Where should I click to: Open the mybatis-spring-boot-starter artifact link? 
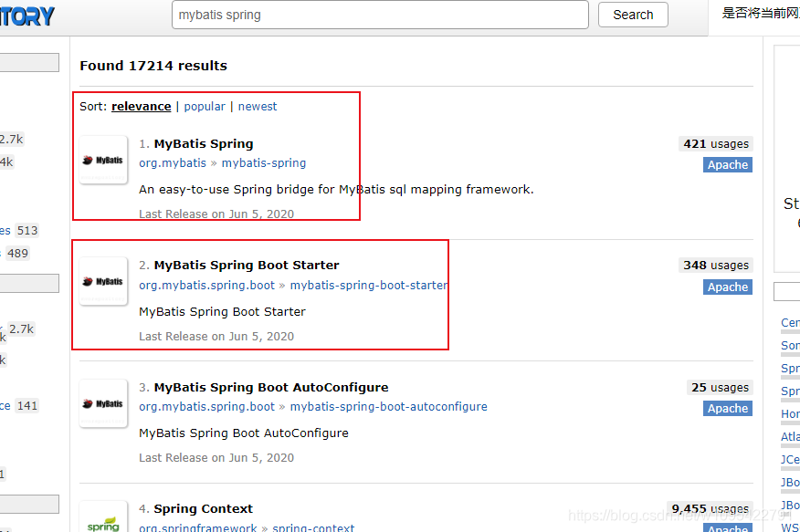(369, 286)
